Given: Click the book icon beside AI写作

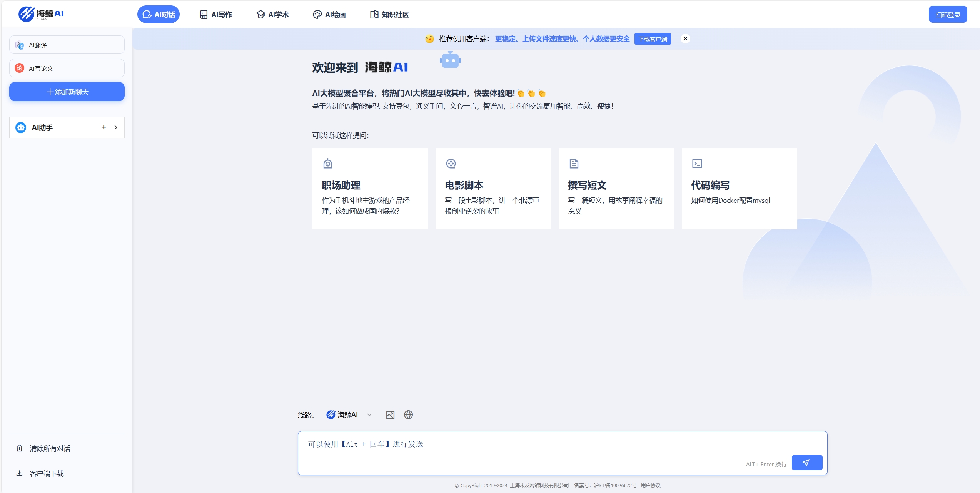Looking at the screenshot, I should pyautogui.click(x=204, y=14).
